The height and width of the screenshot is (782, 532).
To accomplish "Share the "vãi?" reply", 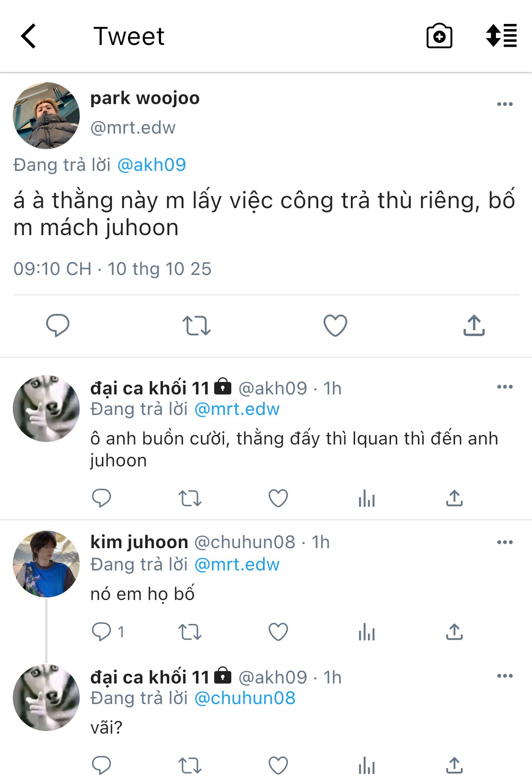I will 454,765.
